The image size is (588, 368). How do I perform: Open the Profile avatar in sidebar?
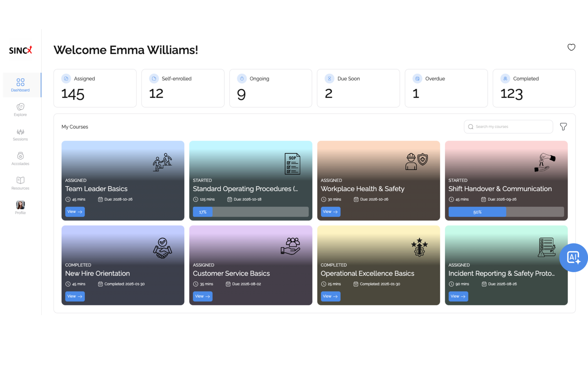click(x=20, y=208)
